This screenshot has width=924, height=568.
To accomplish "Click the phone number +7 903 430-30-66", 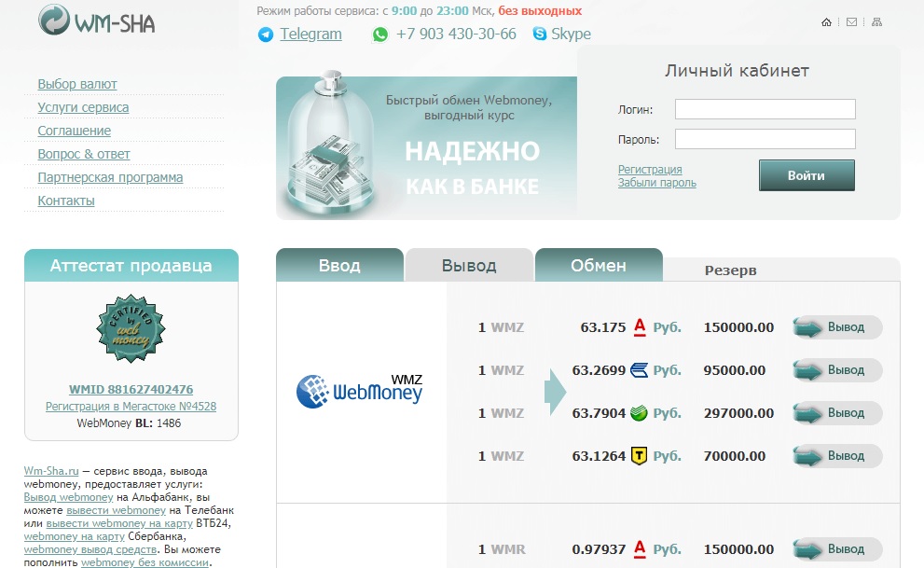I will tap(456, 35).
